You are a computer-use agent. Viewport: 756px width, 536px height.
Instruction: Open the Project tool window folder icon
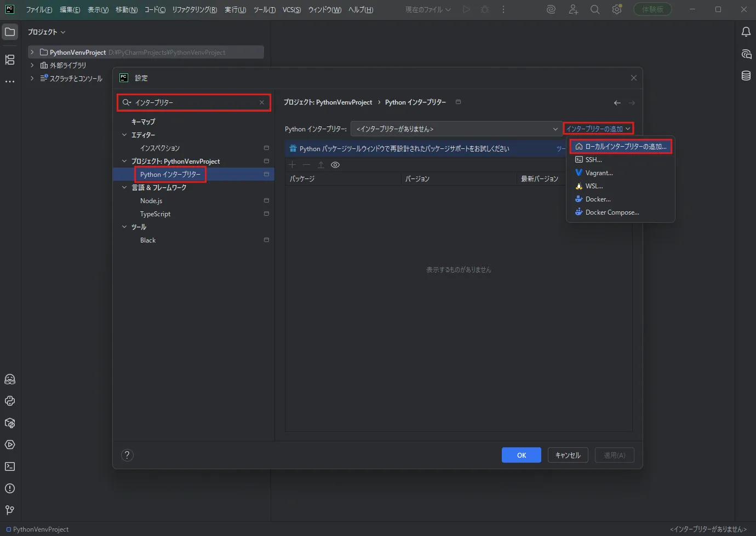(x=10, y=32)
